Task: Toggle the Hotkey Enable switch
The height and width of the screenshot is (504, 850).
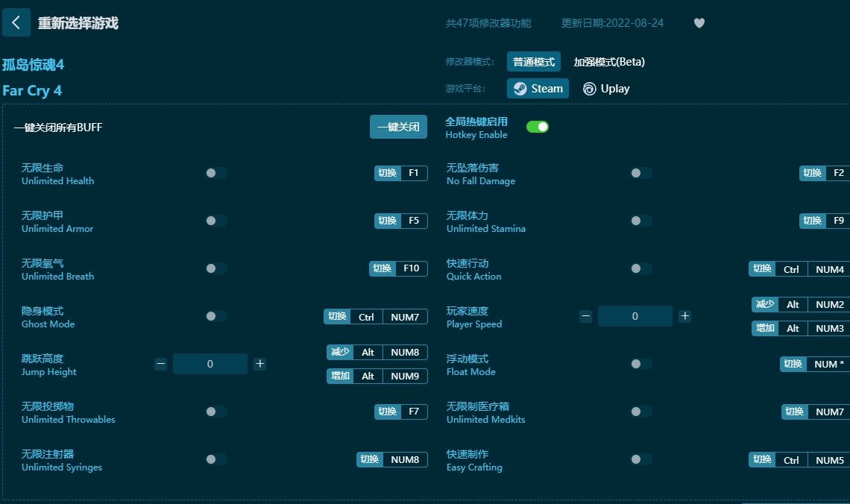Action: point(537,127)
